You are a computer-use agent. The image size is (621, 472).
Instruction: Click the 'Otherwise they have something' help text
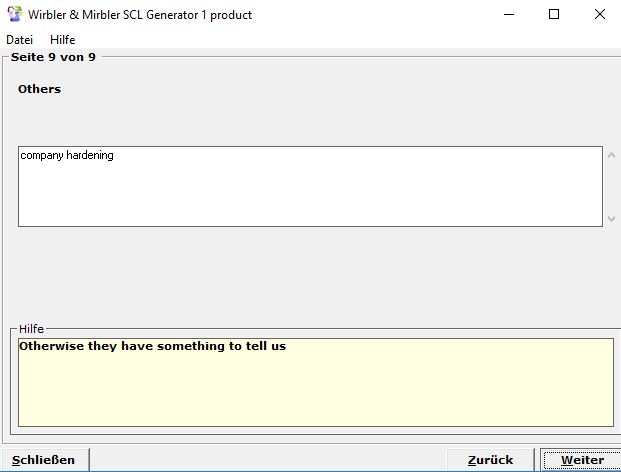[152, 347]
